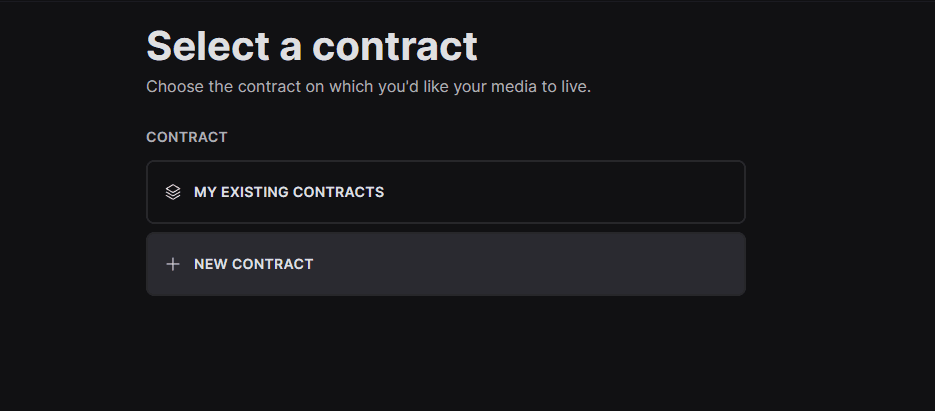
Task: Click the word "contract" in the page title
Action: coord(395,47)
